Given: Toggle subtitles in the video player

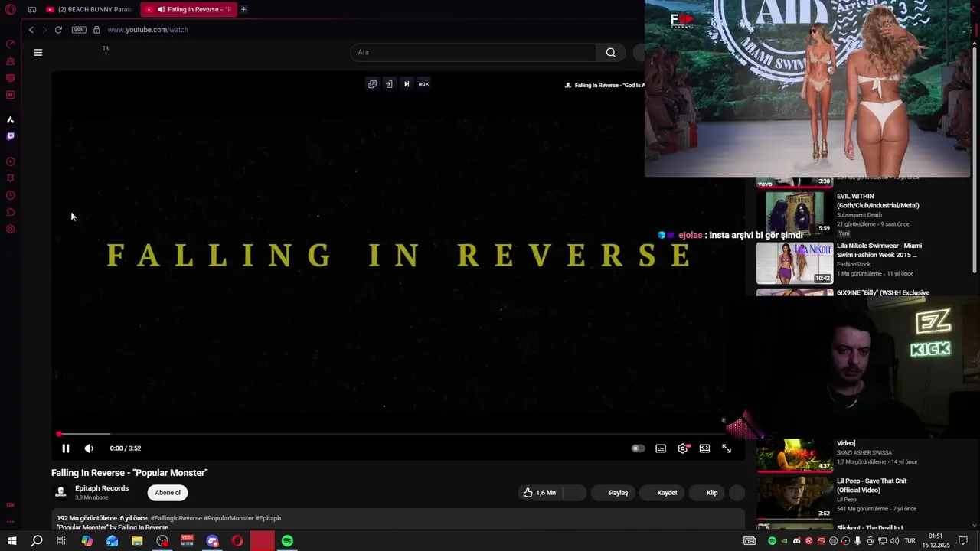Looking at the screenshot, I should click(661, 448).
